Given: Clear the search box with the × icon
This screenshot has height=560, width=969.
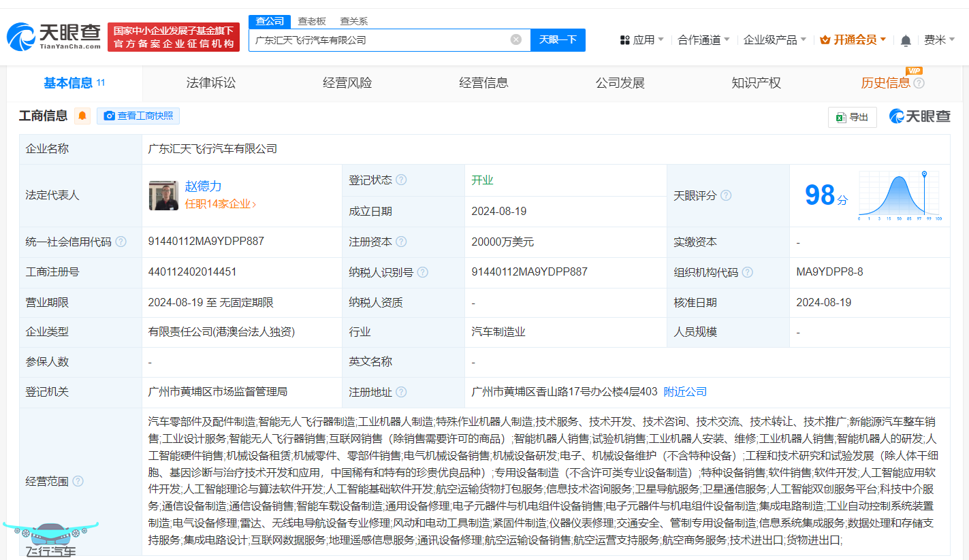Looking at the screenshot, I should pyautogui.click(x=515, y=39).
